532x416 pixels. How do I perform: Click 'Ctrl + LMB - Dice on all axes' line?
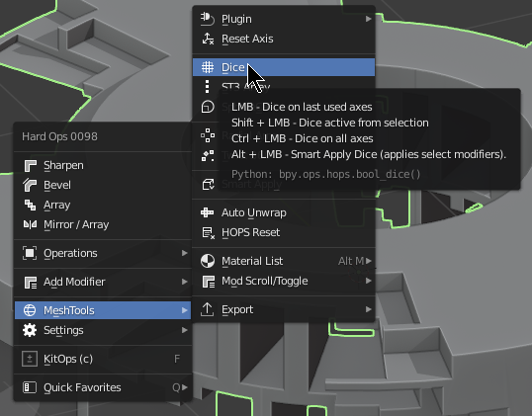click(302, 138)
